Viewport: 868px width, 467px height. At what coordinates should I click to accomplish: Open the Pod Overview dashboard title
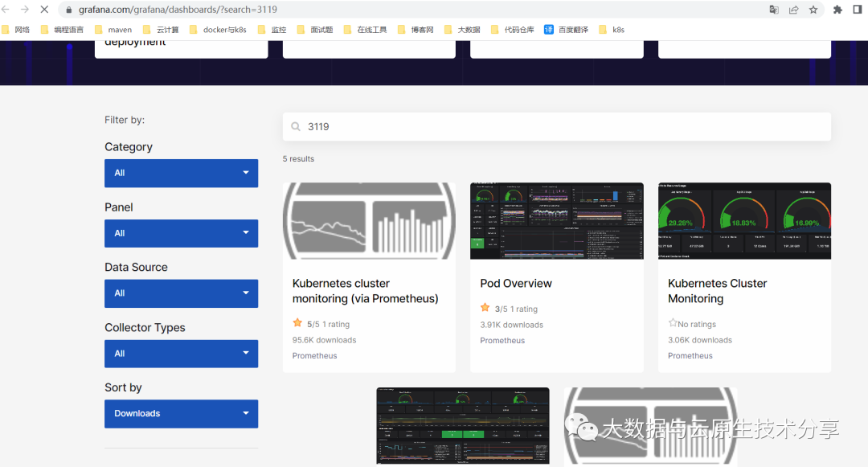[x=516, y=283]
